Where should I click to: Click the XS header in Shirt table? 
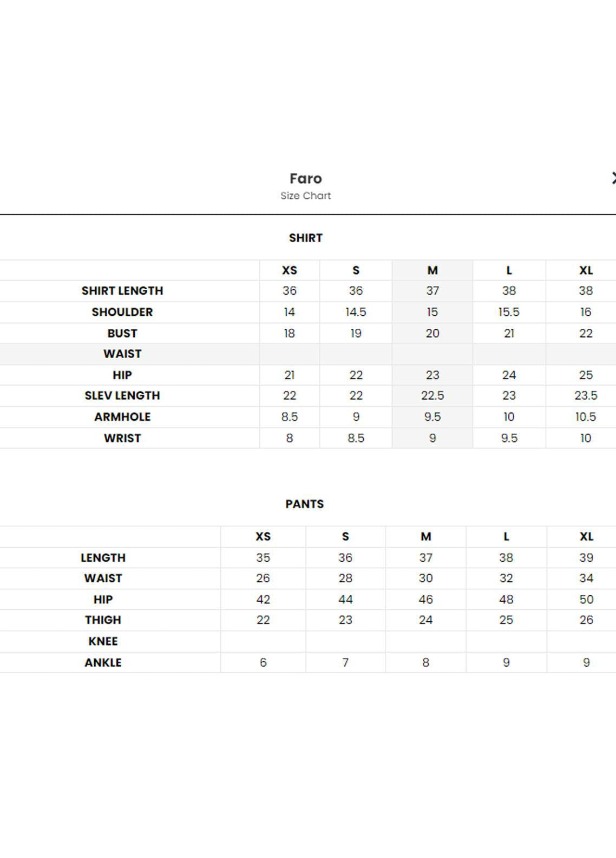pyautogui.click(x=290, y=270)
